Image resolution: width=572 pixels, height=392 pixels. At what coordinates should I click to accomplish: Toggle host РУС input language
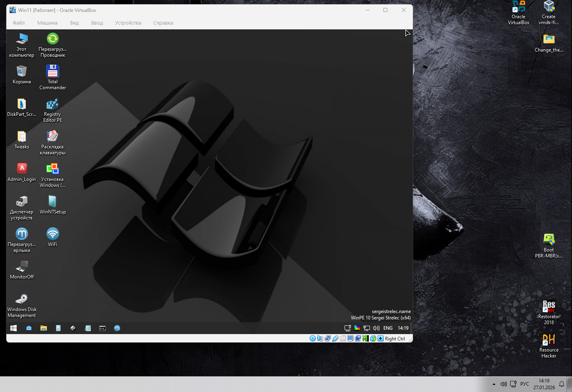[x=524, y=384]
